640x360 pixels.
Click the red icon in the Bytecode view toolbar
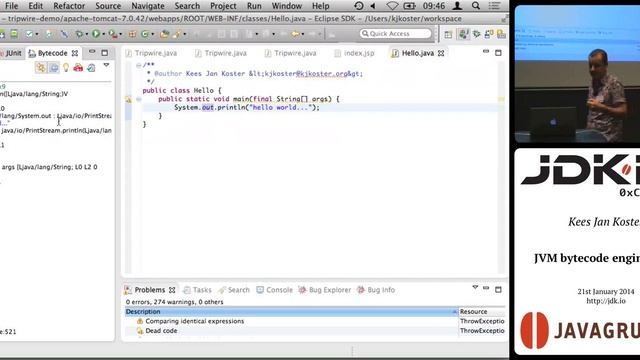pyautogui.click(x=78, y=68)
